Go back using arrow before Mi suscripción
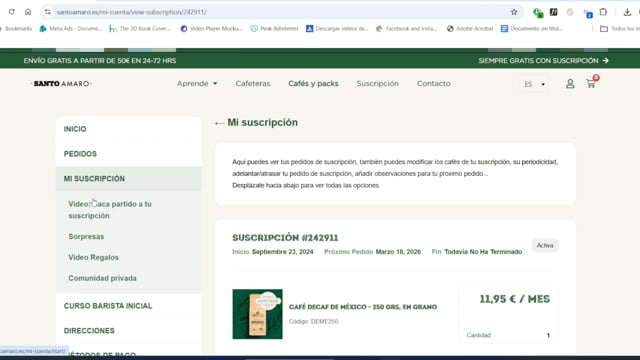 pos(219,123)
